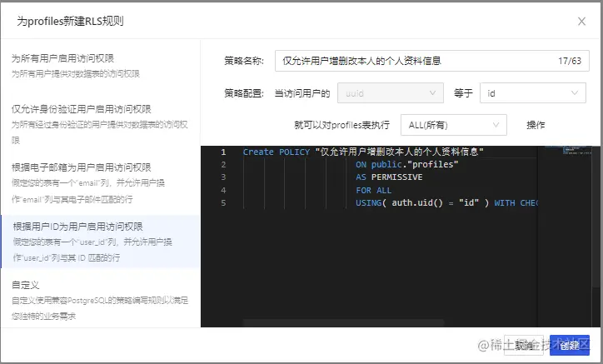The height and width of the screenshot is (364, 603).
Task: Close the RLS rule dialog with X
Action: point(581,21)
